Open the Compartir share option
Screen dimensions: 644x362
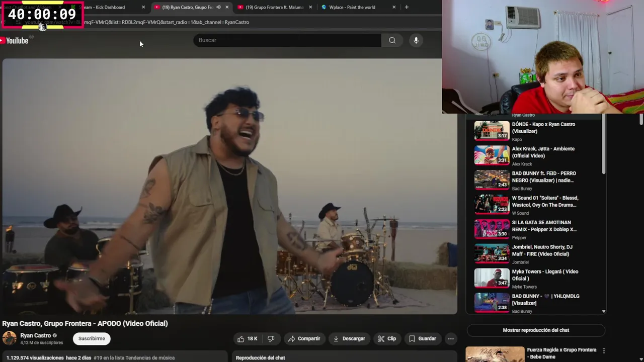click(x=304, y=339)
